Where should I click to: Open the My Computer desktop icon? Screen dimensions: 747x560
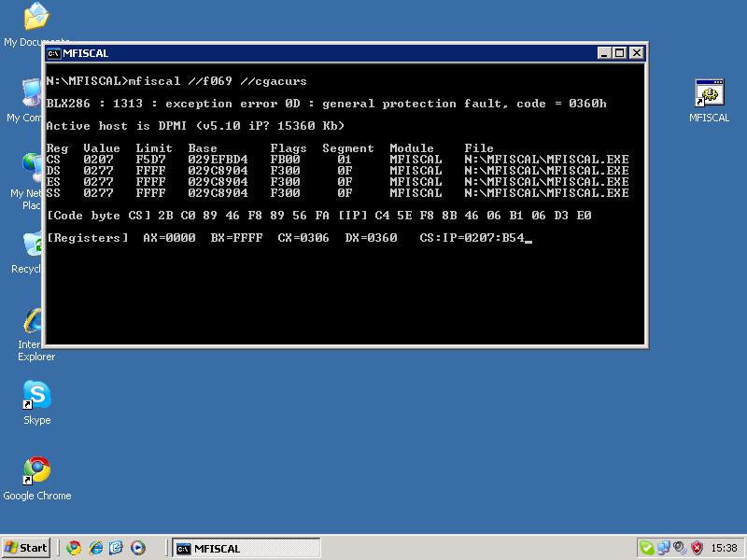(30, 93)
